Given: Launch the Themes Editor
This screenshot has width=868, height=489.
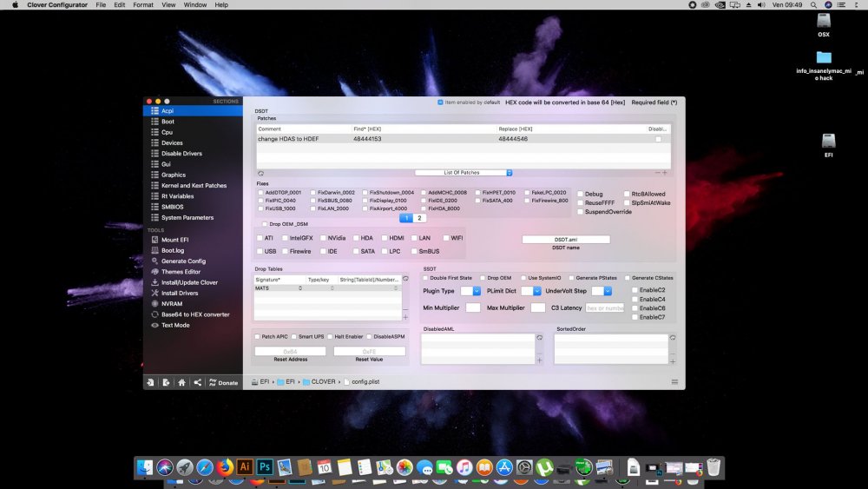Looking at the screenshot, I should (x=181, y=272).
